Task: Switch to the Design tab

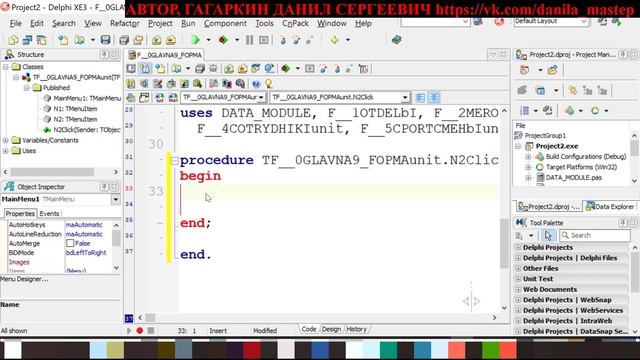Action: (331, 329)
